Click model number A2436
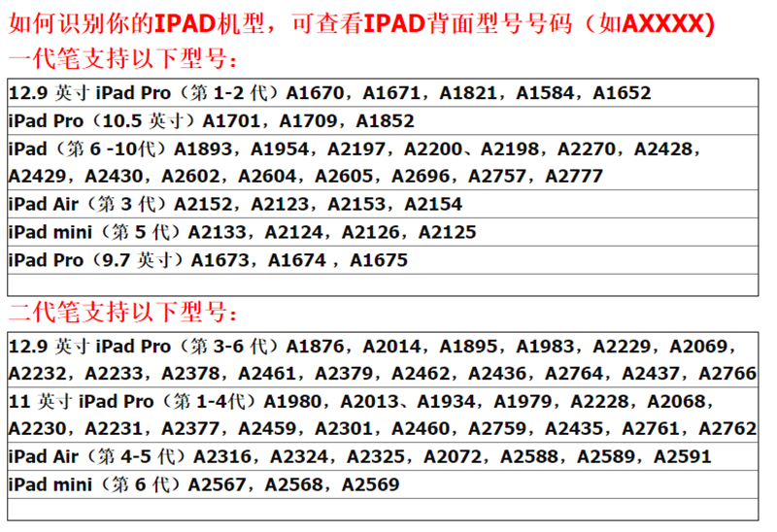Screen dimensions: 777x532 coord(497,374)
